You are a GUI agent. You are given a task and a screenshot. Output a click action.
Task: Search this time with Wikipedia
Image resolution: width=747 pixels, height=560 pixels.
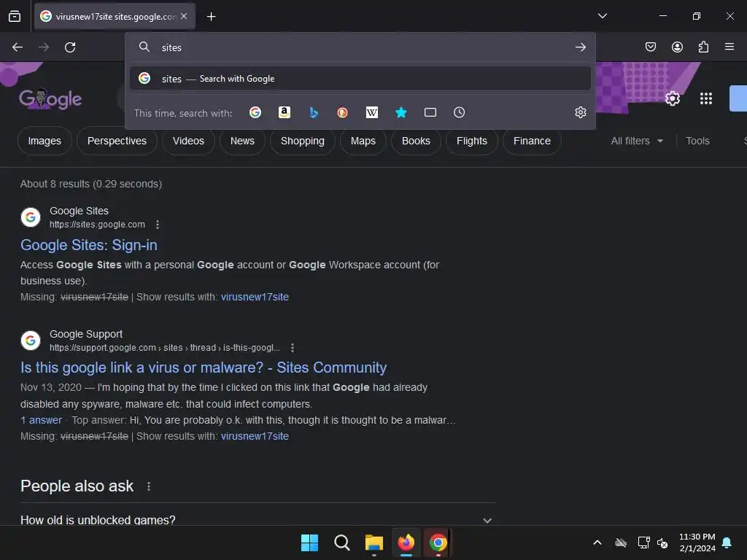point(371,112)
